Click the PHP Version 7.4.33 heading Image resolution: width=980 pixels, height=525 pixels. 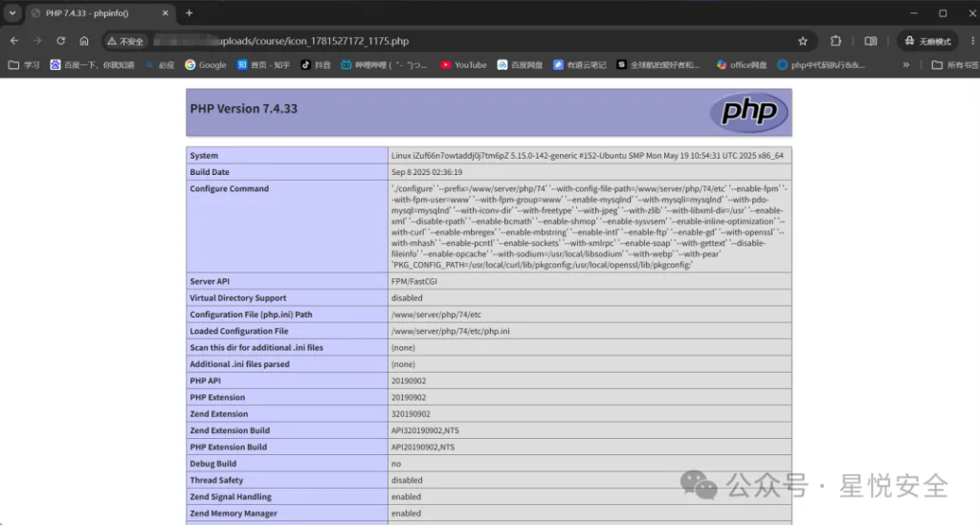click(244, 109)
